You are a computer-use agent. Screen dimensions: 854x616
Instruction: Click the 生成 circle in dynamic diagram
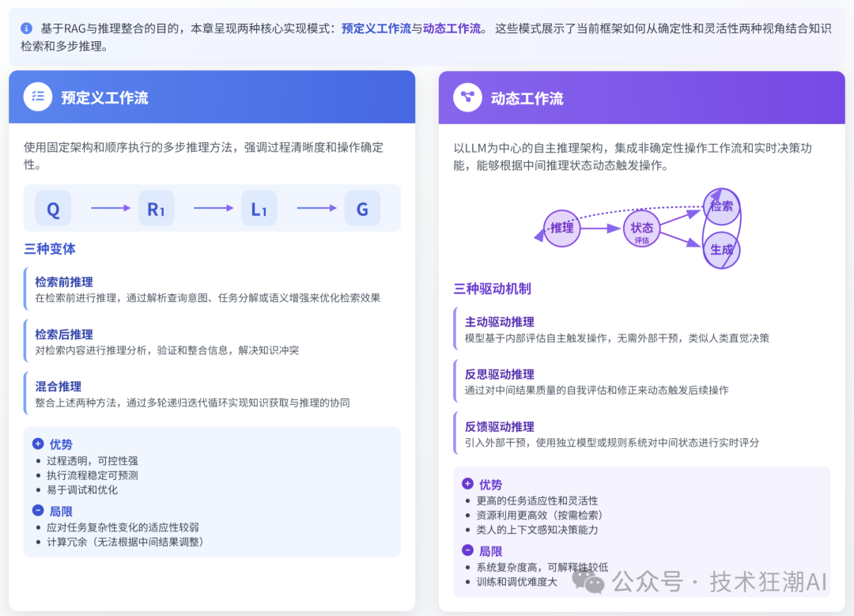(x=721, y=250)
